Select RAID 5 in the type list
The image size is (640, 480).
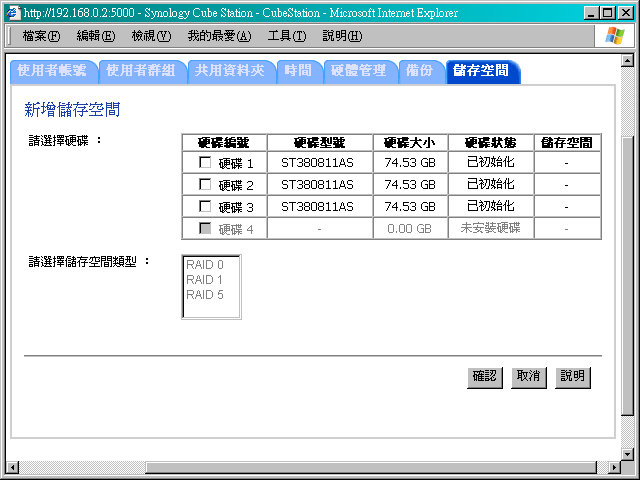205,295
